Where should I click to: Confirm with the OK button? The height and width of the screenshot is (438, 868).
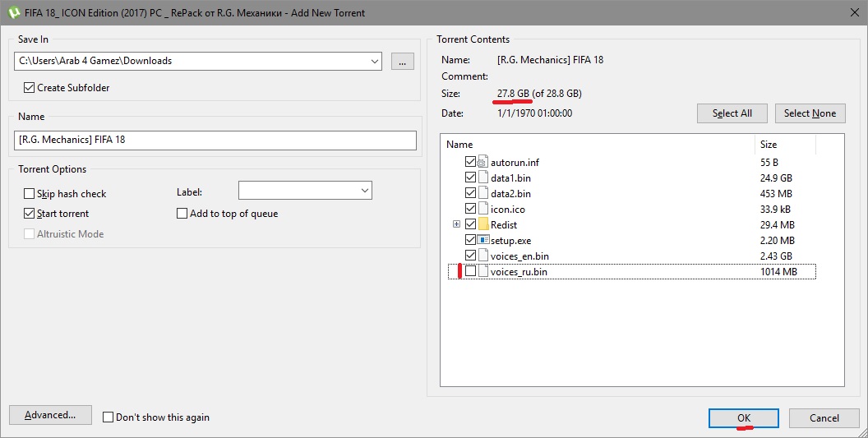point(743,418)
